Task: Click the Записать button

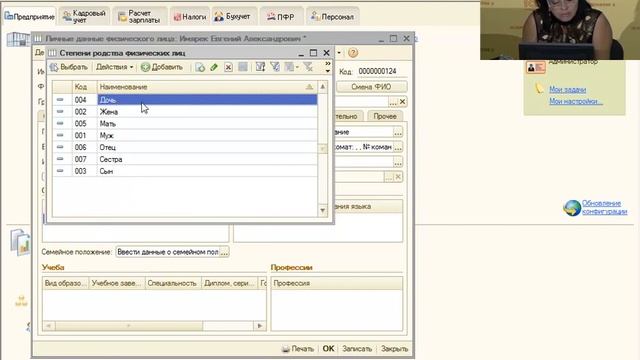Action: 357,349
